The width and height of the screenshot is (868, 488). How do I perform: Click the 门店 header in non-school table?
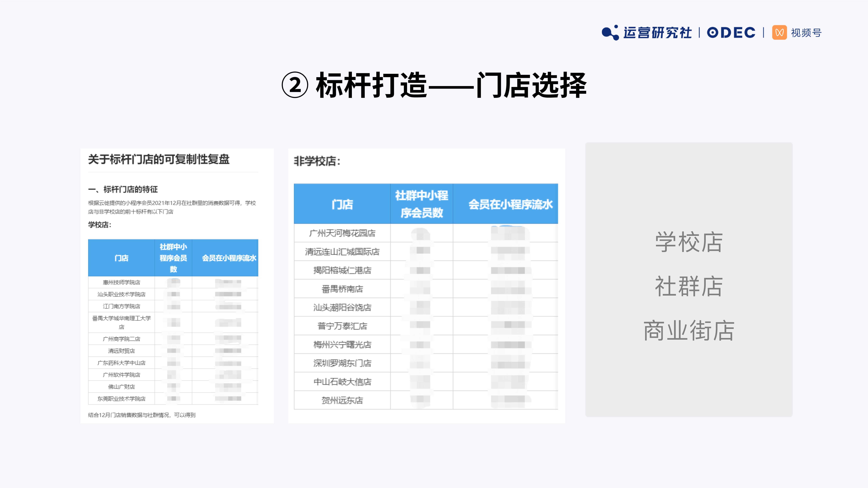pos(342,204)
